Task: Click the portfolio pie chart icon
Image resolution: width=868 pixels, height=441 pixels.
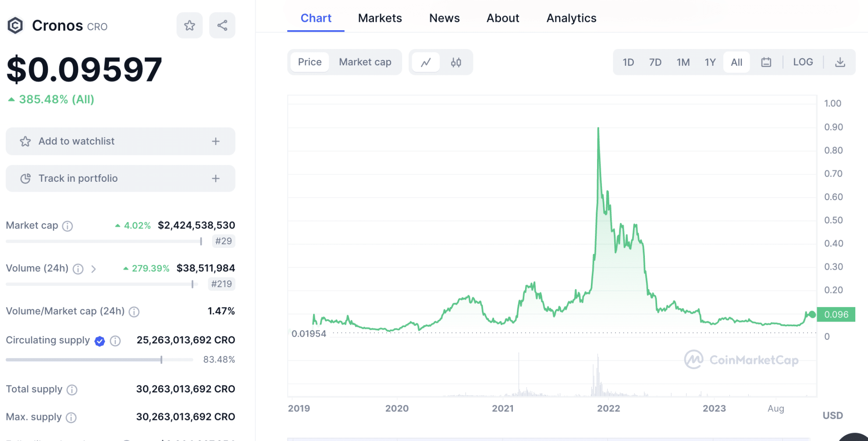Action: point(25,178)
